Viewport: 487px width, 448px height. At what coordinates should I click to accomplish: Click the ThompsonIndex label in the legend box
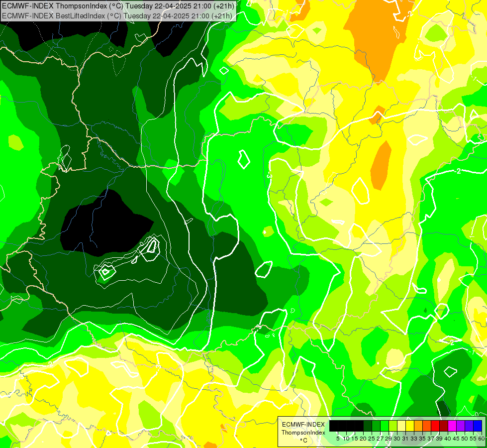303,433
